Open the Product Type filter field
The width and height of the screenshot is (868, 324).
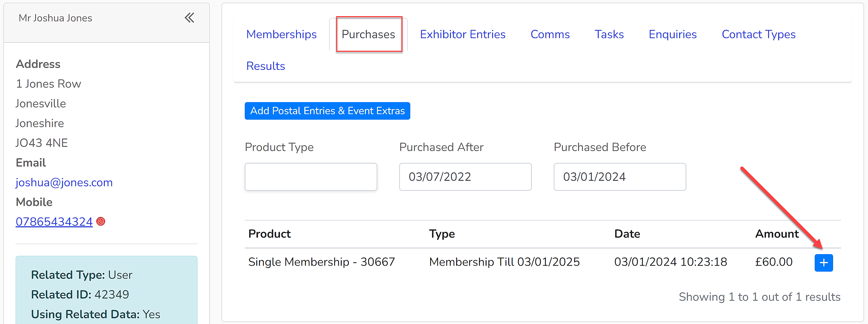click(311, 177)
